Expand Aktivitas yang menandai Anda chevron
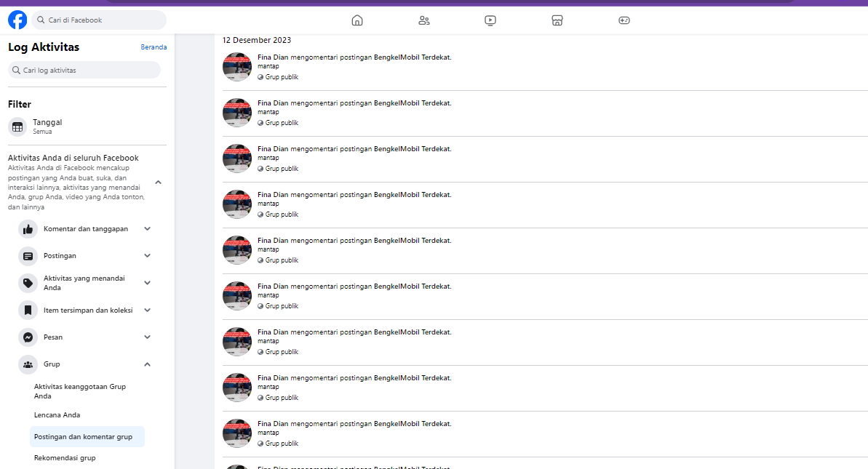This screenshot has height=469, width=868. 147,283
